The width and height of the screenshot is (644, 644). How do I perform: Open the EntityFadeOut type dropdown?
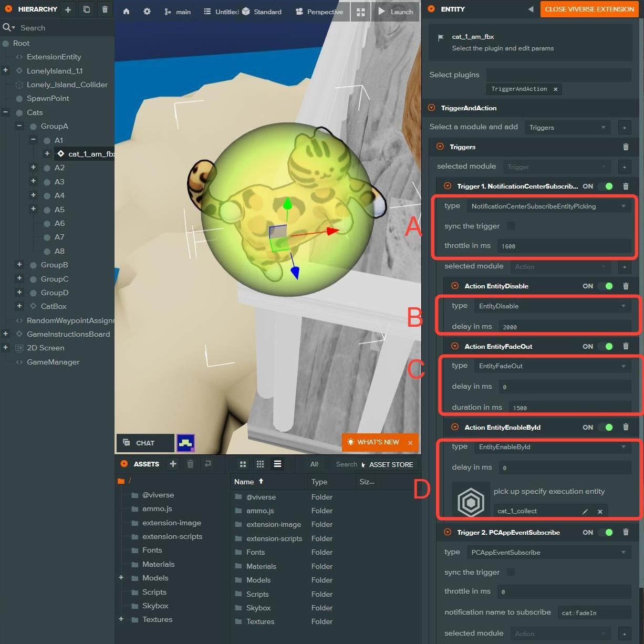552,366
